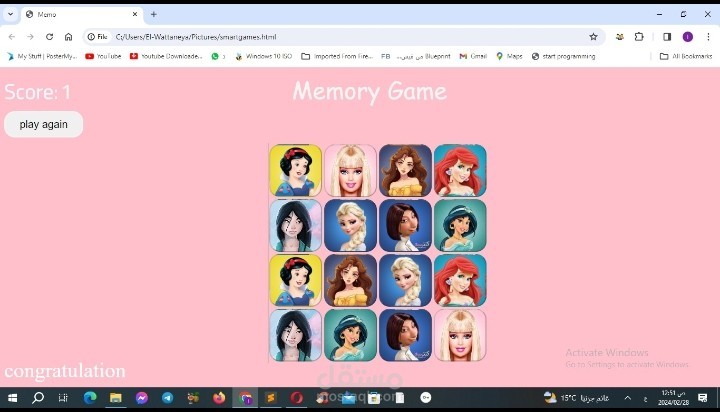Click the extension icon left of the puzzle piece
Screen dimensions: 720x412
tap(619, 37)
